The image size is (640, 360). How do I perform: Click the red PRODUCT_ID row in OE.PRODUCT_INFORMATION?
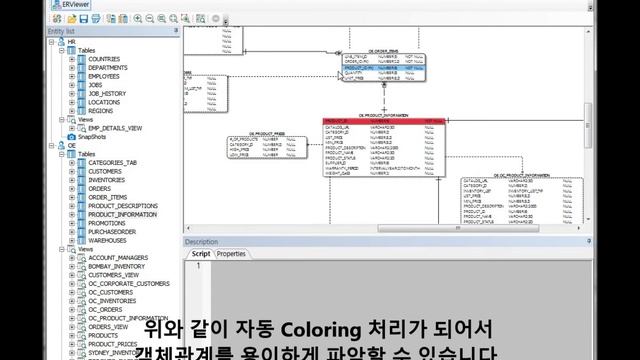(x=384, y=121)
